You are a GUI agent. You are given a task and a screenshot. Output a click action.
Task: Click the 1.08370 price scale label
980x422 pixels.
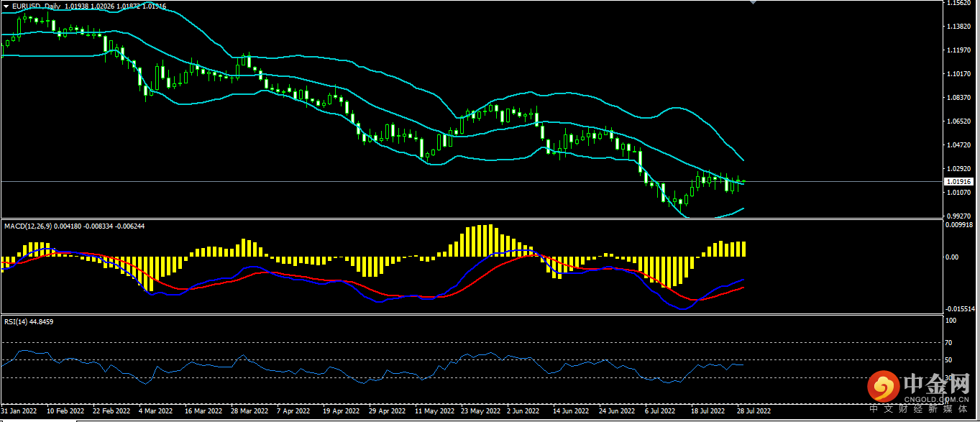(x=961, y=98)
